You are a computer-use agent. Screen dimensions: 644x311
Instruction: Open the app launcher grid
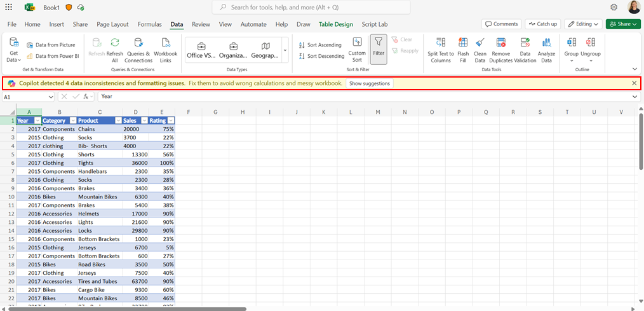click(8, 7)
